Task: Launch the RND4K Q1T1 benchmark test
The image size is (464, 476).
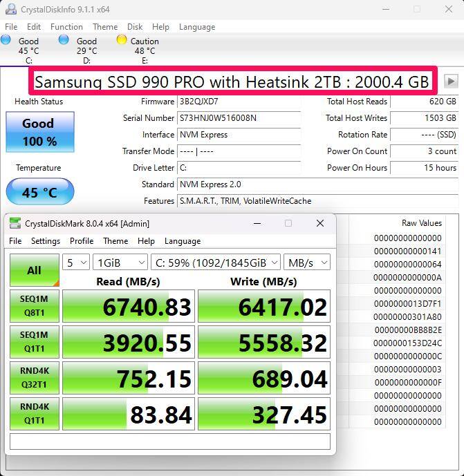Action: tap(34, 414)
